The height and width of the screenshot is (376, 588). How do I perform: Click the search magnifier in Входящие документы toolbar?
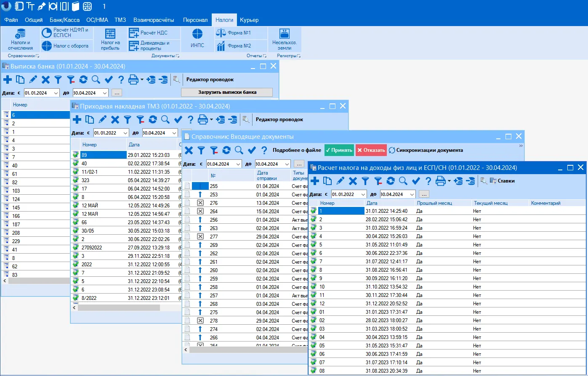(239, 150)
